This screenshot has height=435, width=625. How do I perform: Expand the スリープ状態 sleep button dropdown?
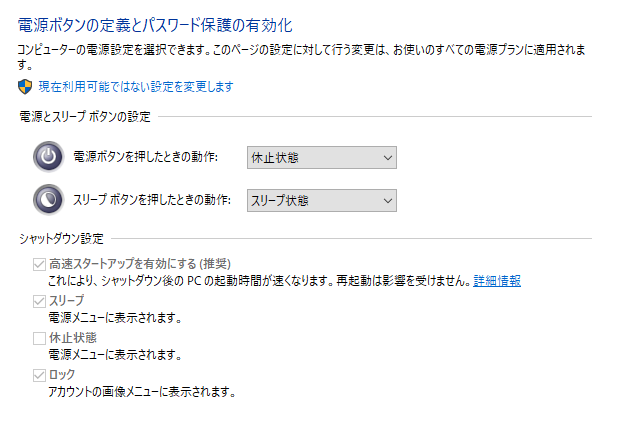point(321,201)
